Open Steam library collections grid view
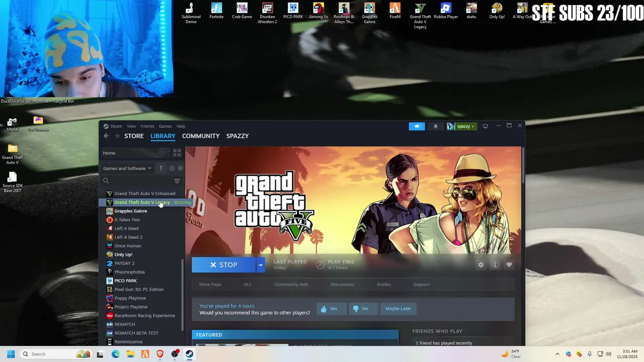The width and height of the screenshot is (644, 362). click(x=177, y=153)
